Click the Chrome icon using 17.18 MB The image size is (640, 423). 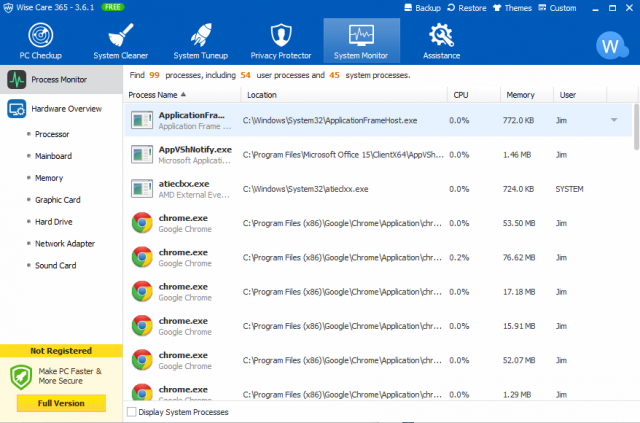pyautogui.click(x=142, y=292)
